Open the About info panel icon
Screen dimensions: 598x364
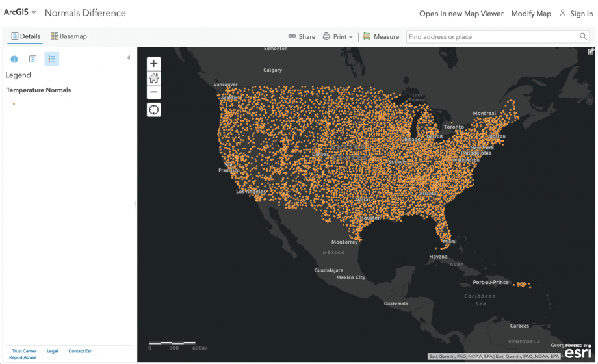pyautogui.click(x=14, y=59)
